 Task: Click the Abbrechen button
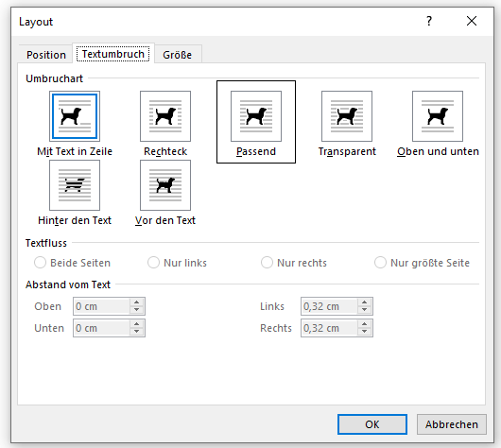click(x=452, y=424)
